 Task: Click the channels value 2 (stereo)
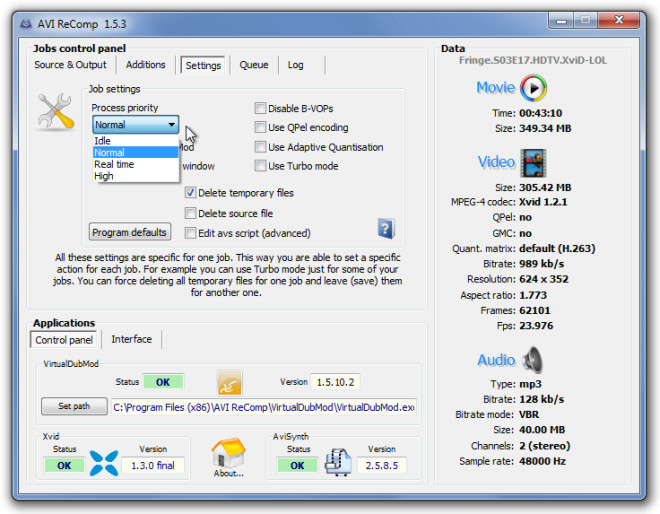[x=545, y=446]
